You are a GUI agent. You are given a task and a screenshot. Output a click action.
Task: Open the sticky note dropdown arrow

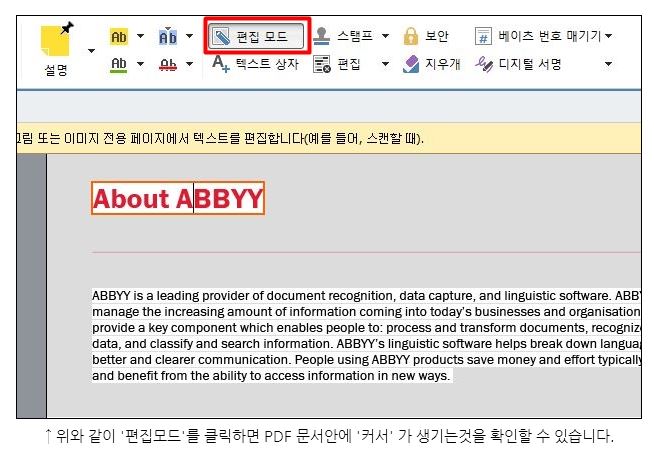tap(91, 51)
